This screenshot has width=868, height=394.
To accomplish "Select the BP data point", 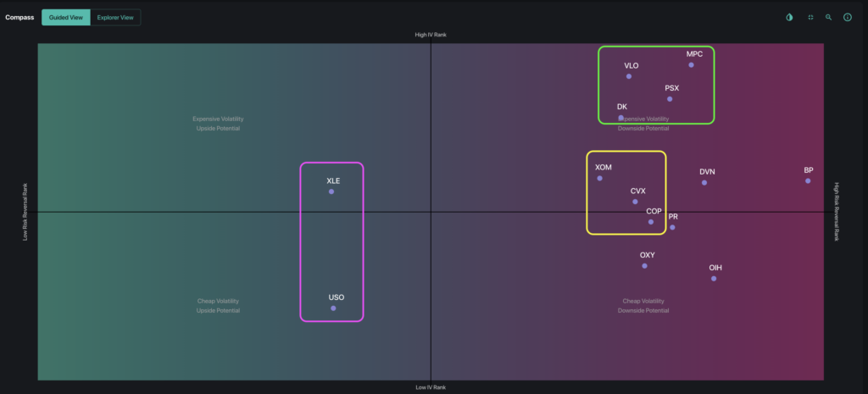I will 808,181.
